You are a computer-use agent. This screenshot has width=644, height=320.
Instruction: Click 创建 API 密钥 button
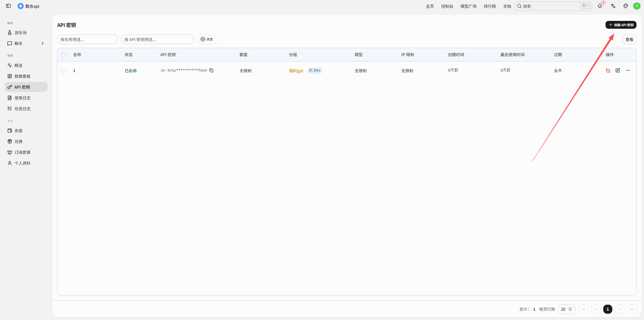(621, 25)
